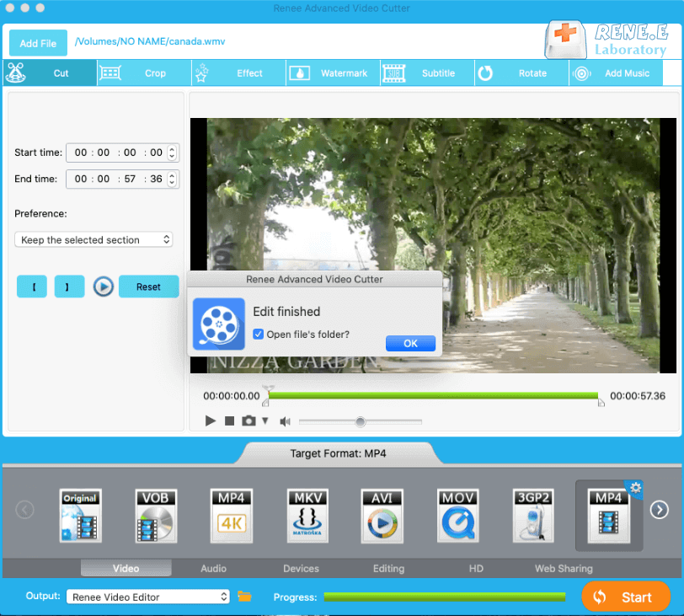Switch to the Audio format category
The height and width of the screenshot is (616, 684).
click(x=213, y=569)
